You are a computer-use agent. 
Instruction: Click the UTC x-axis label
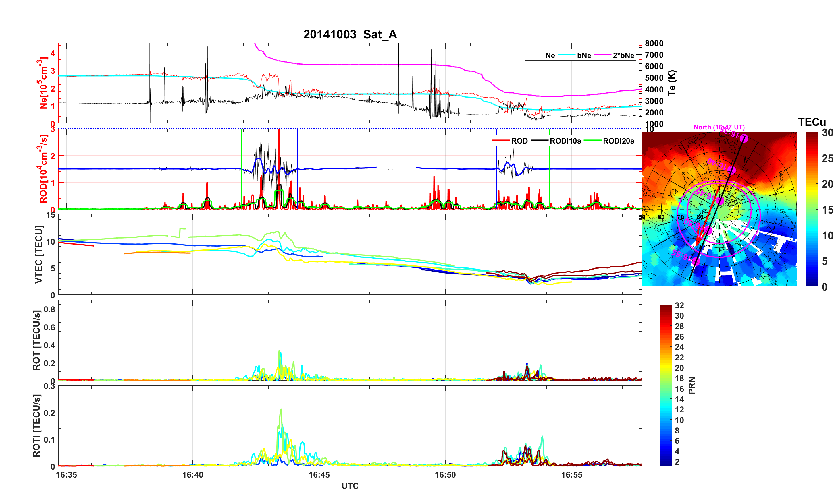350,486
